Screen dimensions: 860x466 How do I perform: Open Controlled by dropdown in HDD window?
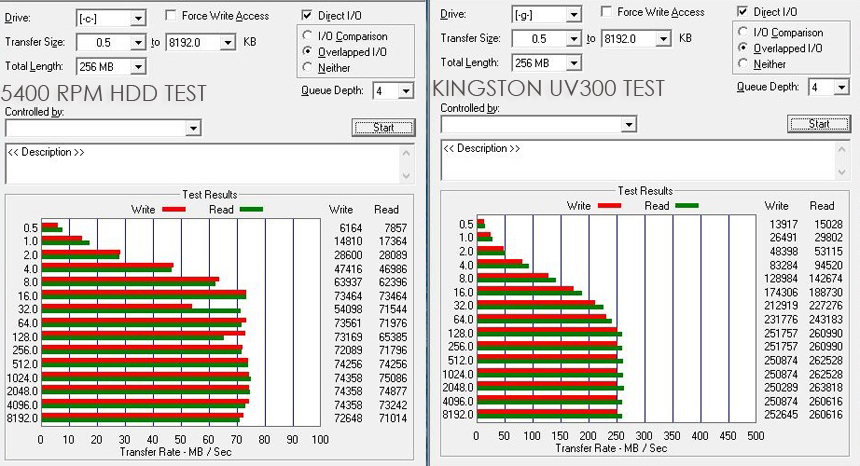(193, 128)
